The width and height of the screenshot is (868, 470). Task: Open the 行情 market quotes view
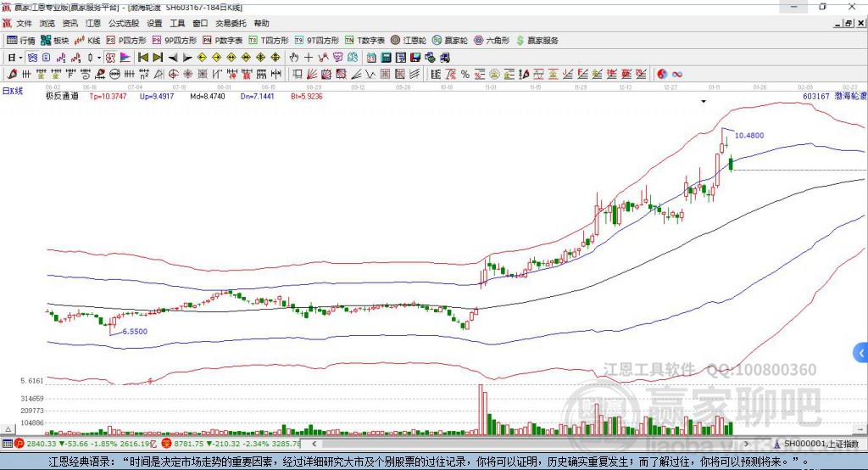(20, 41)
